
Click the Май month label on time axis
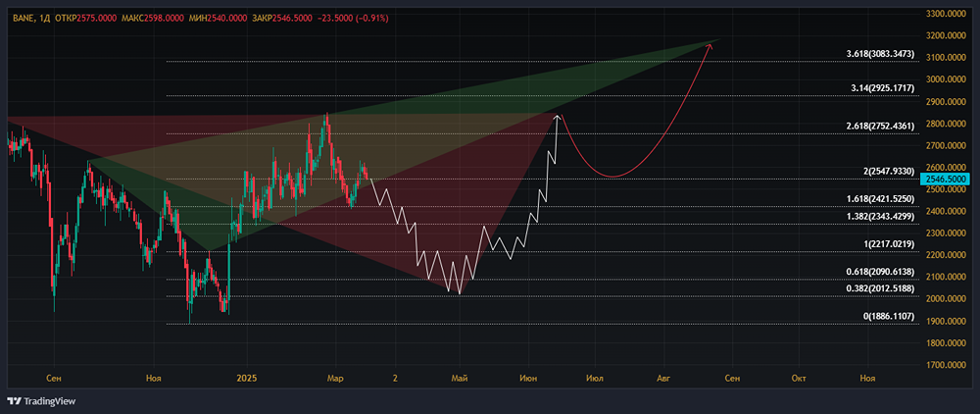click(460, 379)
